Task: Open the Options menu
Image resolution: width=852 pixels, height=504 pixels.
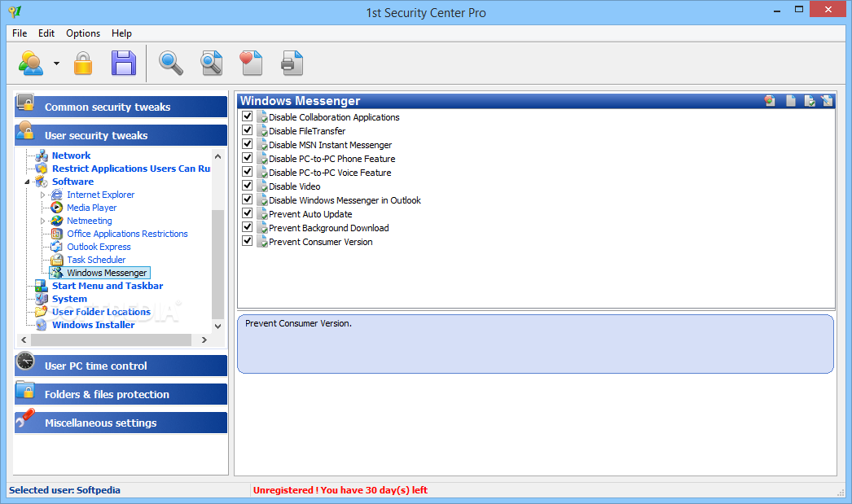Action: (x=83, y=33)
